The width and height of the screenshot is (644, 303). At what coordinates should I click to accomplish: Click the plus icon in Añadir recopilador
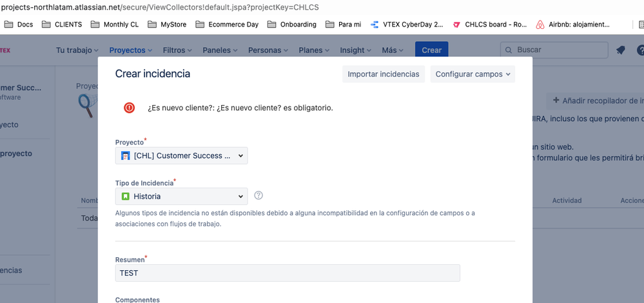click(x=556, y=100)
